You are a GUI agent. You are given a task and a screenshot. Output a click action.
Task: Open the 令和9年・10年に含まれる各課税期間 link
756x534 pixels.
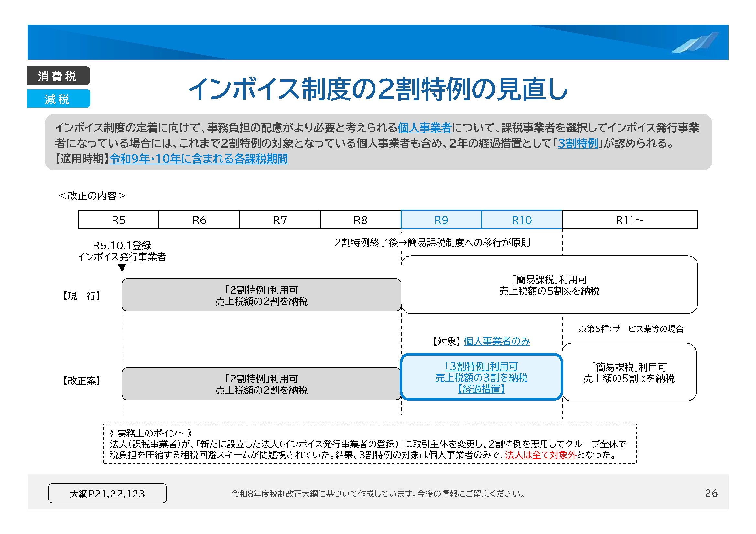[x=199, y=159]
